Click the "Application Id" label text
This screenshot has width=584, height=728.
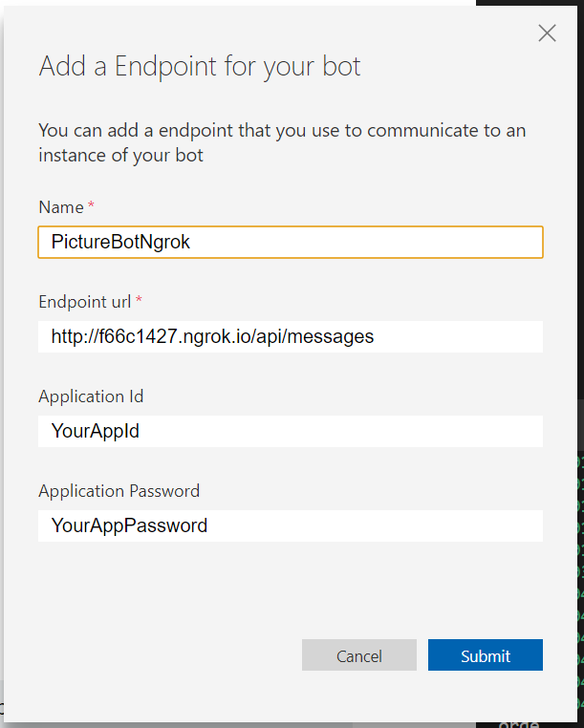pyautogui.click(x=91, y=396)
